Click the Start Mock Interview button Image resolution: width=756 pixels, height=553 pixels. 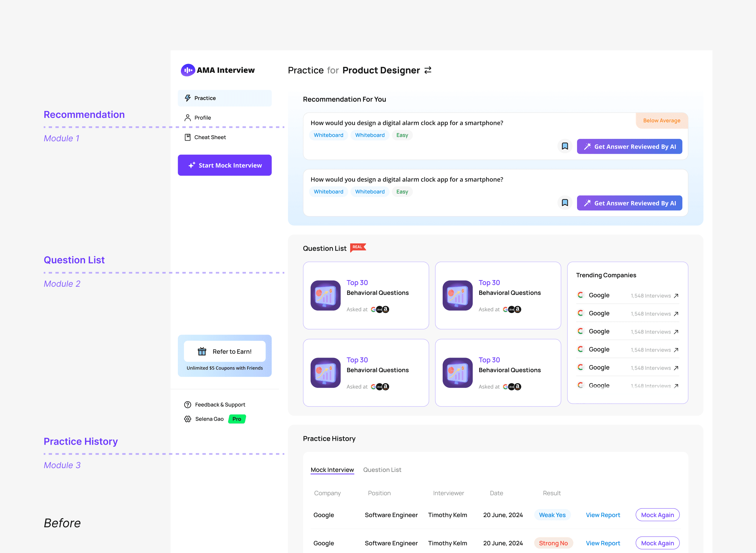[x=225, y=165]
